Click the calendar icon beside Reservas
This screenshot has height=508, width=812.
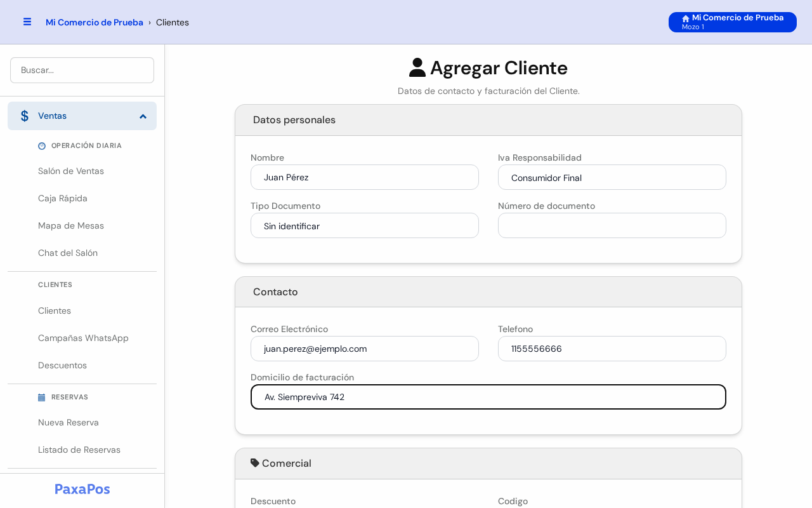[42, 398]
